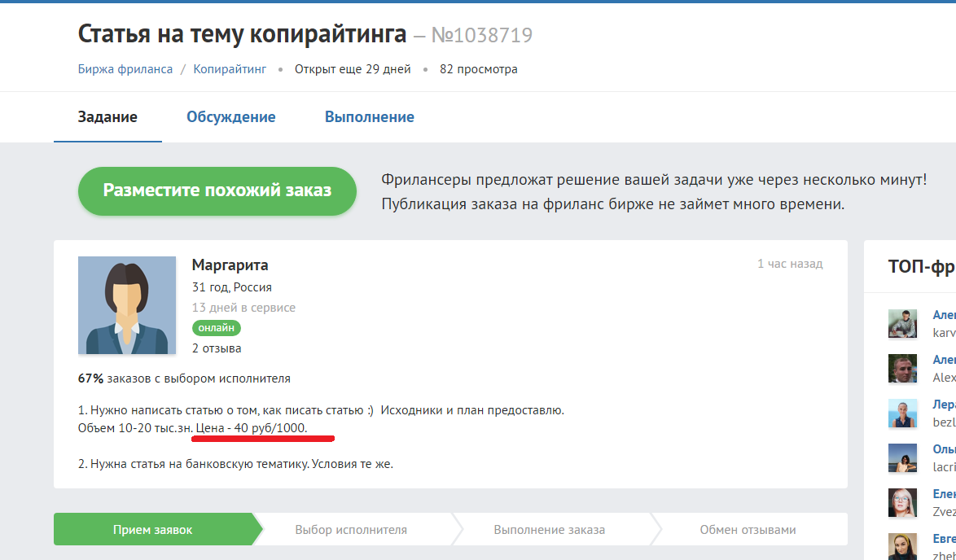Viewport: 956px width, 560px height.
Task: Open first top freelancer avatar beside karv
Action: pyautogui.click(x=902, y=324)
